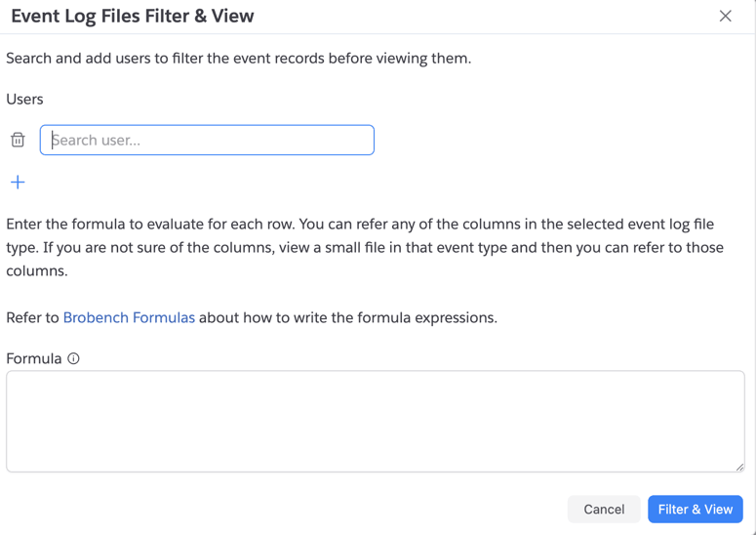Focus the Search user field
The width and height of the screenshot is (756, 535).
[207, 141]
